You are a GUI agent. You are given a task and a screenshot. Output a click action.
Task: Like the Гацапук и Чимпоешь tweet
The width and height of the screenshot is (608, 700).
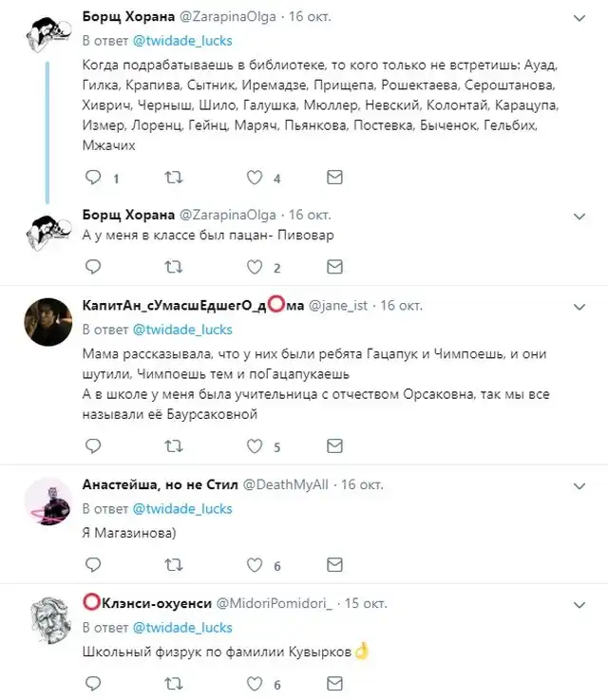point(255,446)
